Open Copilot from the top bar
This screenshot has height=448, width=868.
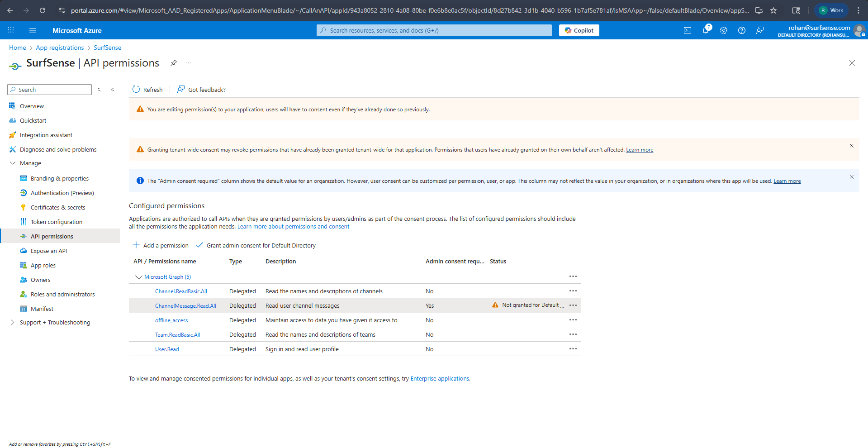tap(579, 30)
